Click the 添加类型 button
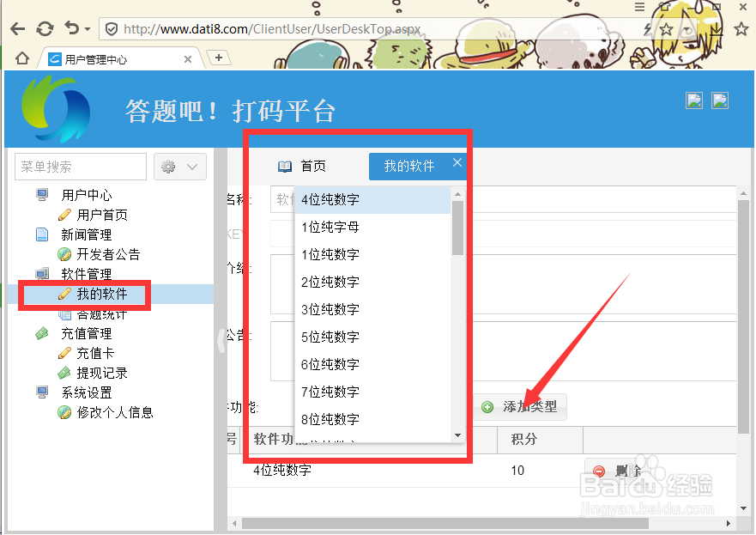 (520, 407)
